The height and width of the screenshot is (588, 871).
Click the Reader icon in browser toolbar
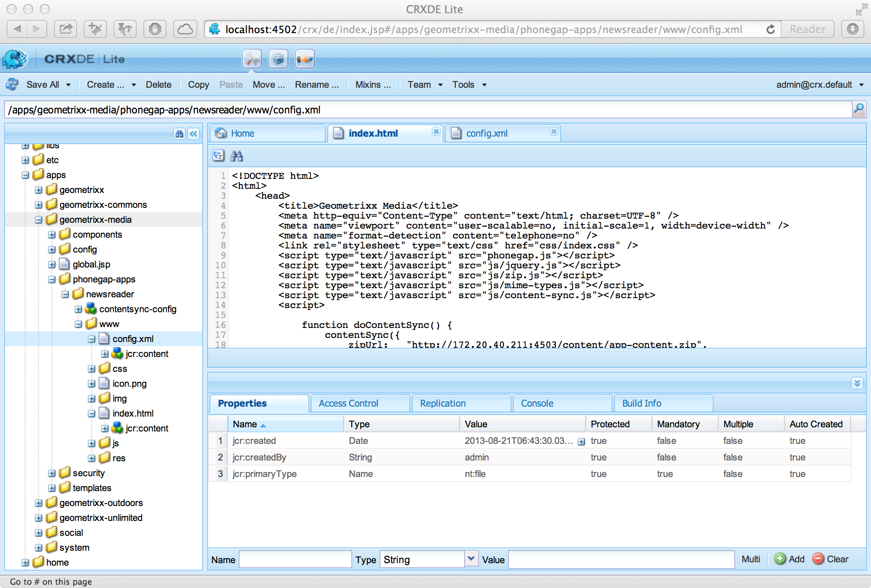coord(809,31)
